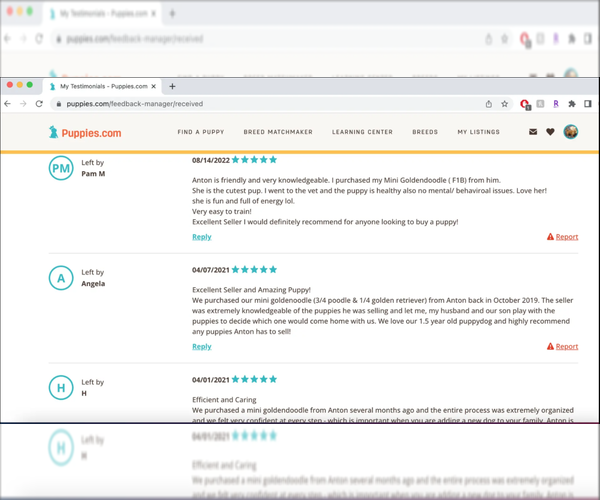600x500 pixels.
Task: Open the Learning Center nav item
Action: pyautogui.click(x=362, y=132)
